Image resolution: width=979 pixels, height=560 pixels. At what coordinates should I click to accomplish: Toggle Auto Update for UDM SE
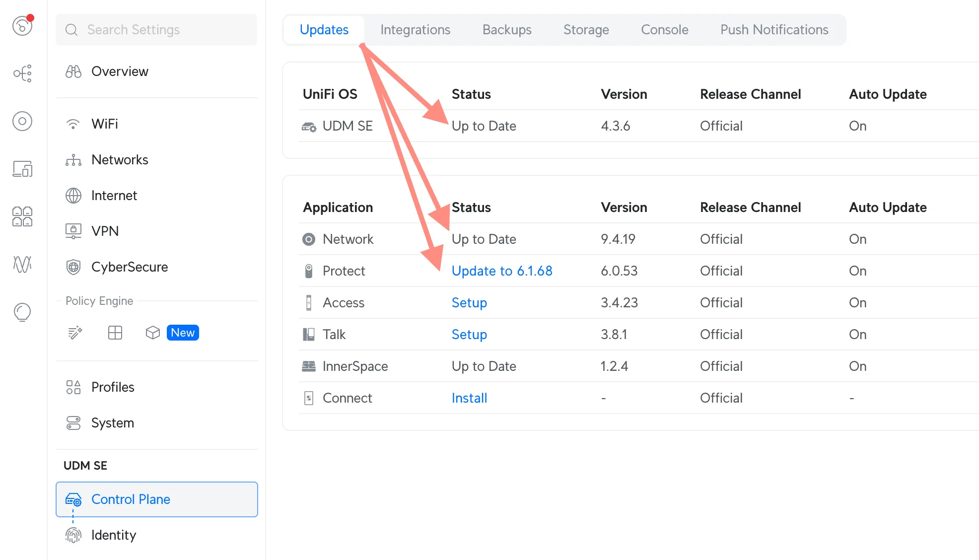pyautogui.click(x=857, y=126)
